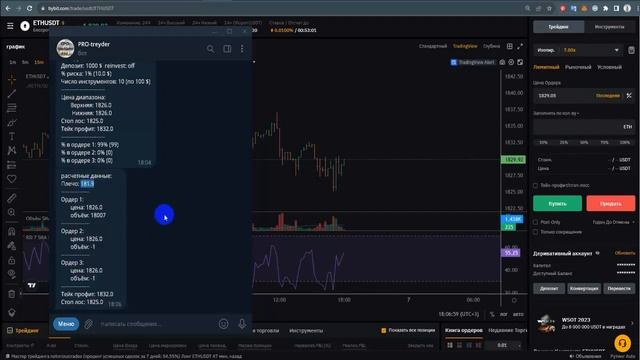The height and width of the screenshot is (360, 640).
Task: Go back in the browser
Action: (8, 8)
